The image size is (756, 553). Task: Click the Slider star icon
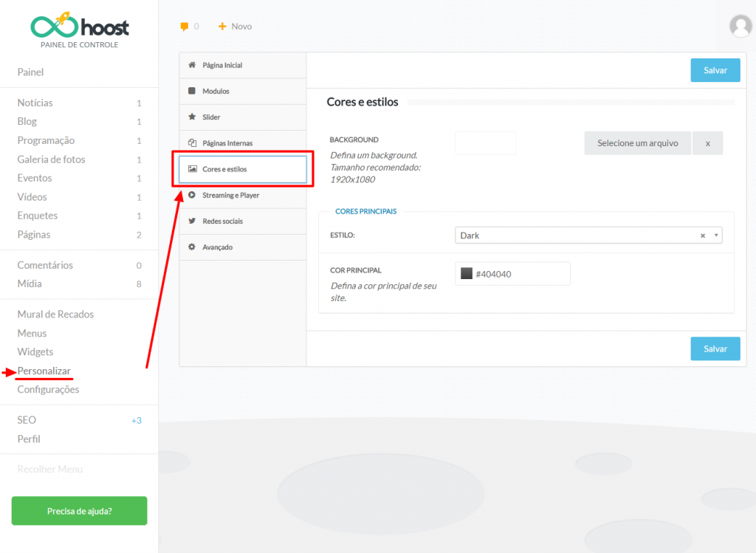192,117
